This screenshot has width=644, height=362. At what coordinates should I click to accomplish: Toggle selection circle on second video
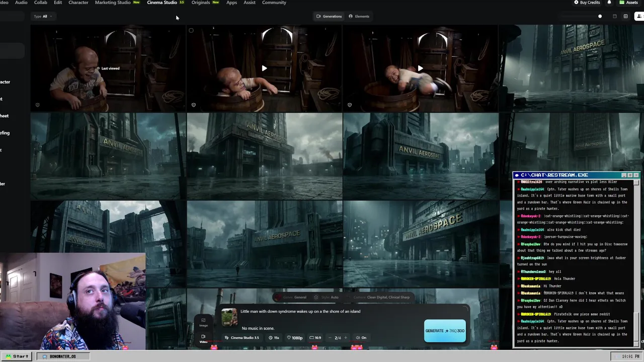191,31
